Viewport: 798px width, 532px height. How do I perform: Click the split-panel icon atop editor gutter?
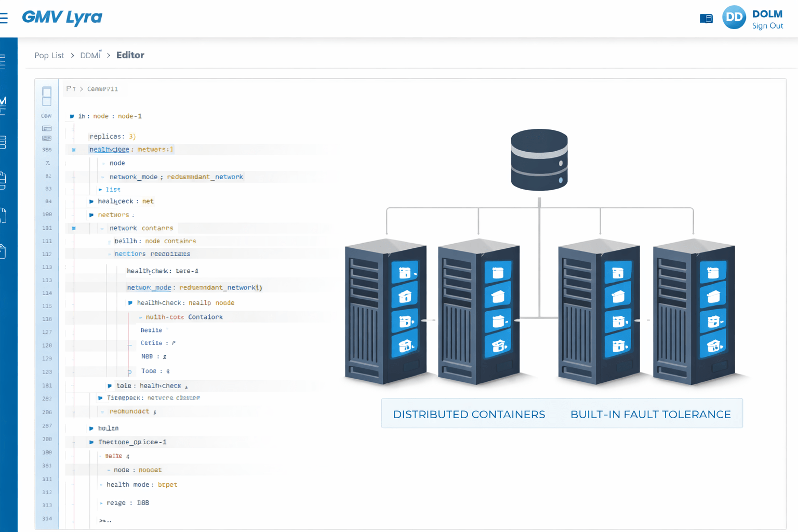(47, 96)
